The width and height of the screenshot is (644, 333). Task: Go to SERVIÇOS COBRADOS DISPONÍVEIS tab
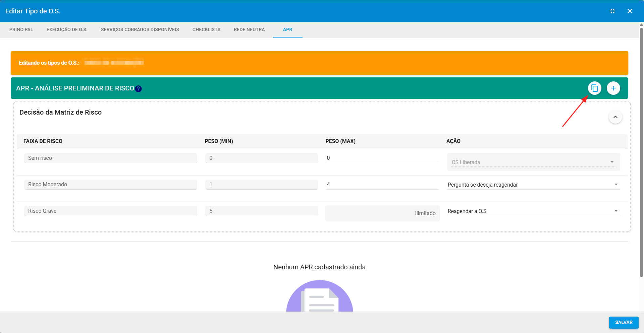pos(140,29)
